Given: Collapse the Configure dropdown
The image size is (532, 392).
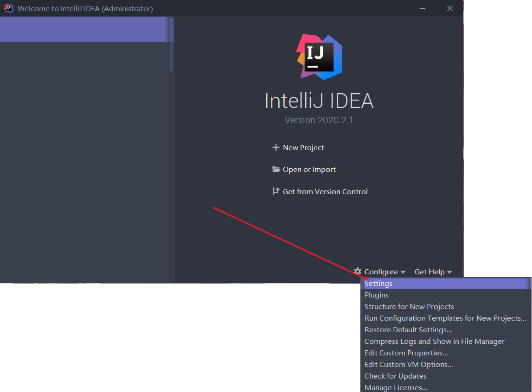Looking at the screenshot, I should [x=381, y=272].
